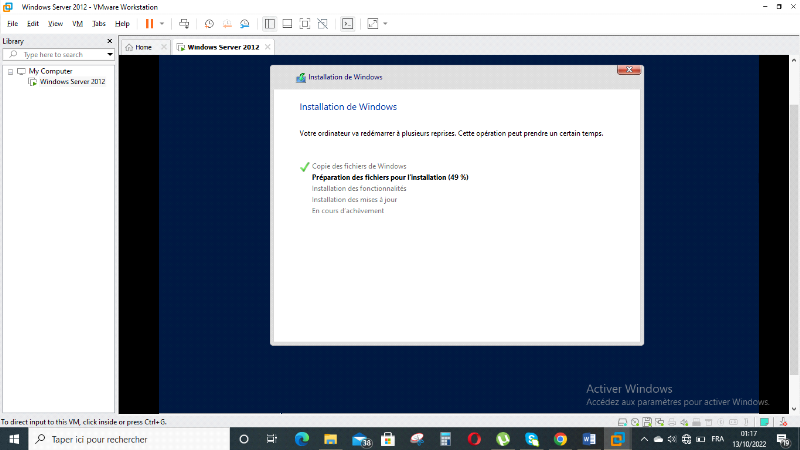
Task: Select Windows Server 2012 in the library
Action: click(72, 82)
